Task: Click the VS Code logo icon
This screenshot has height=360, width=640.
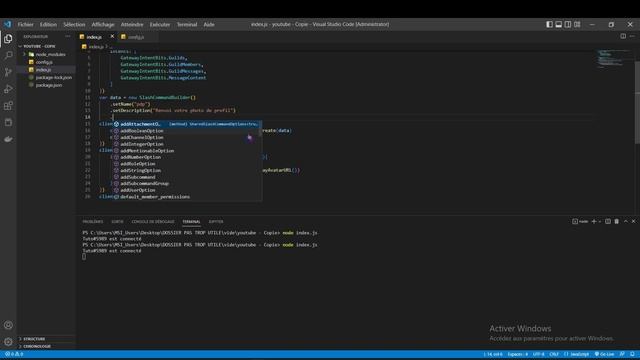Action: pyautogui.click(x=7, y=24)
